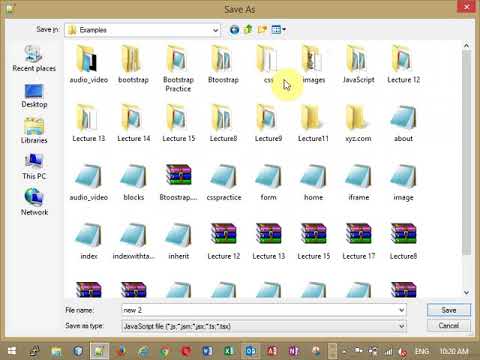Viewport: 480px width, 360px height.
Task: Select the blocks file
Action: (133, 182)
